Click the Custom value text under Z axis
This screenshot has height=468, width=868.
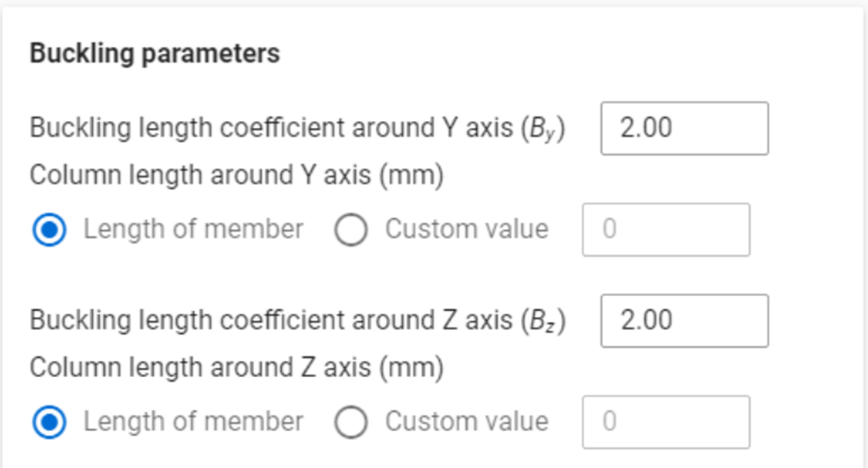click(467, 421)
